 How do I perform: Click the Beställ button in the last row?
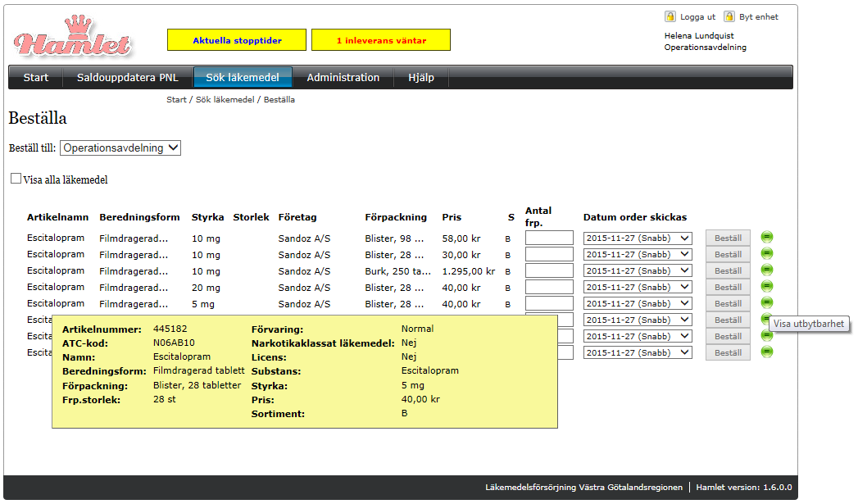click(x=728, y=353)
